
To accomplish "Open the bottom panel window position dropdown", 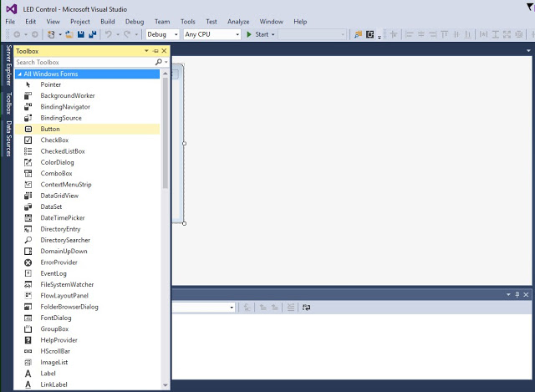I will 508,294.
